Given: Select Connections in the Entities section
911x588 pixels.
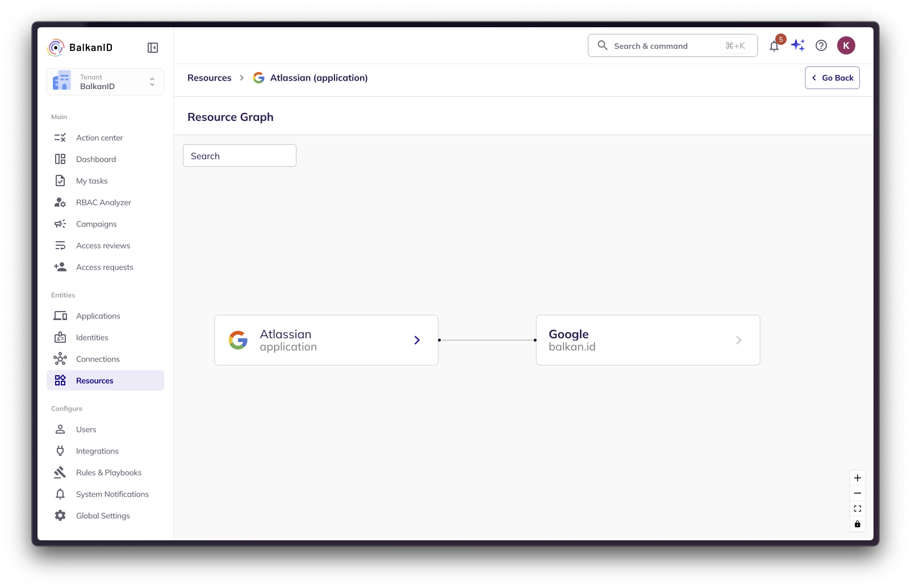Looking at the screenshot, I should (x=98, y=359).
